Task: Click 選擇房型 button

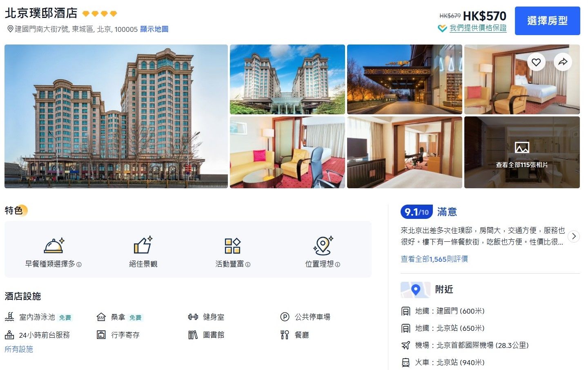Action: [x=547, y=21]
